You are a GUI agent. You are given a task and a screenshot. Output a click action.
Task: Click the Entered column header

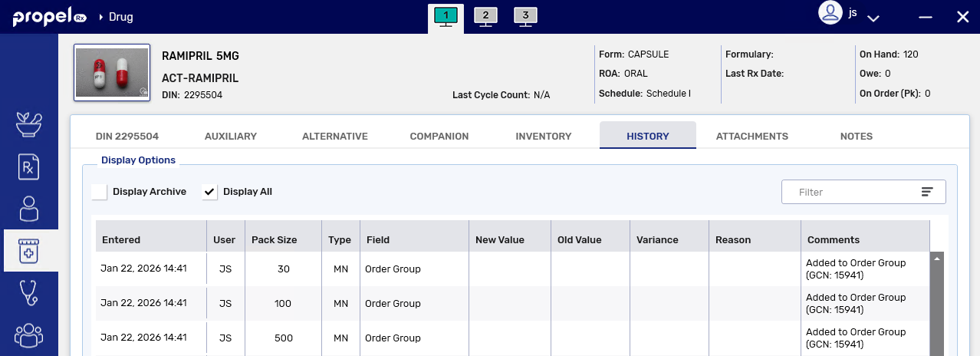click(x=121, y=239)
